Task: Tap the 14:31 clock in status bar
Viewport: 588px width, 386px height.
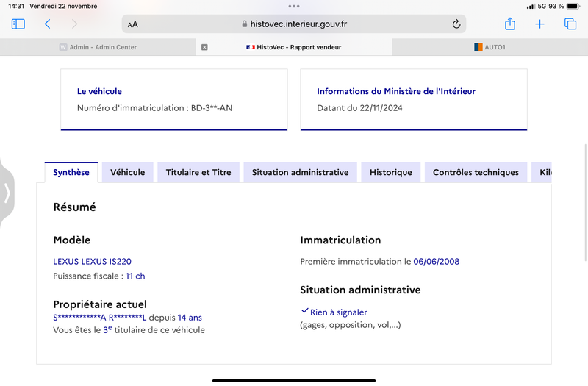Action: click(x=16, y=7)
